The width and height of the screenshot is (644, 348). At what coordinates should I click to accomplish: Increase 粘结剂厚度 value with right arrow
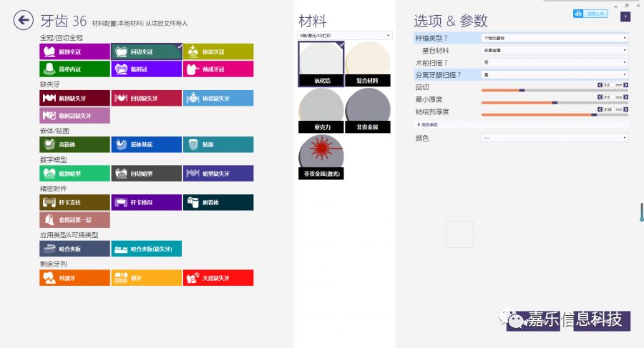625,109
